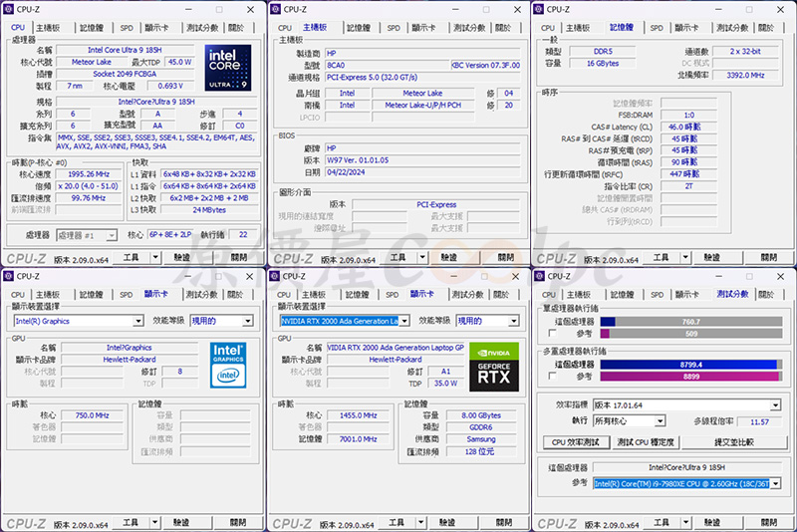
Task: Click the 測試 CPU 穩定度 button
Action: (x=646, y=442)
